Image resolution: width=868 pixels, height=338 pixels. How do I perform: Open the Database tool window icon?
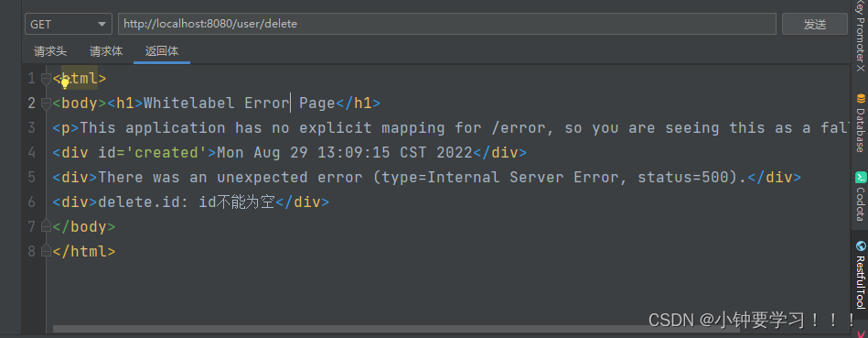(861, 99)
